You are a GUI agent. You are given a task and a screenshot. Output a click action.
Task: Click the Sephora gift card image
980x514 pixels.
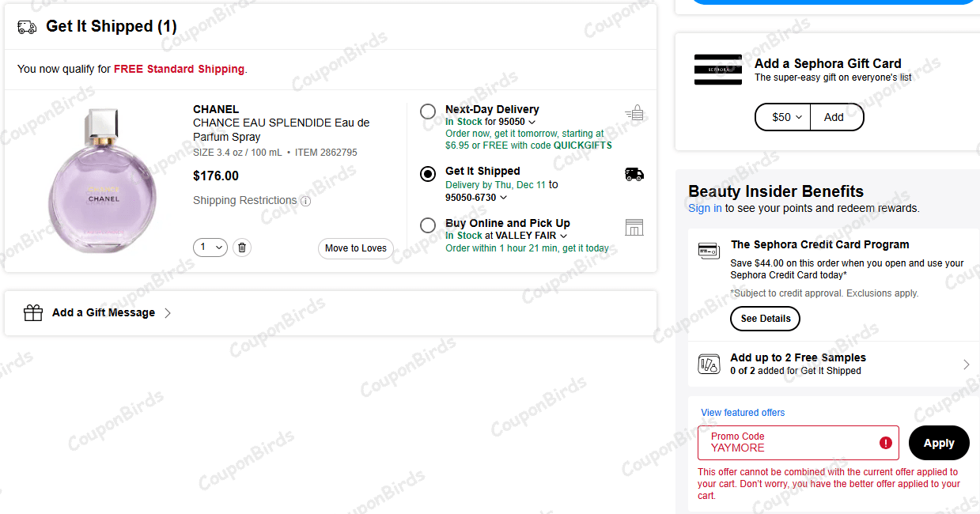[x=718, y=70]
